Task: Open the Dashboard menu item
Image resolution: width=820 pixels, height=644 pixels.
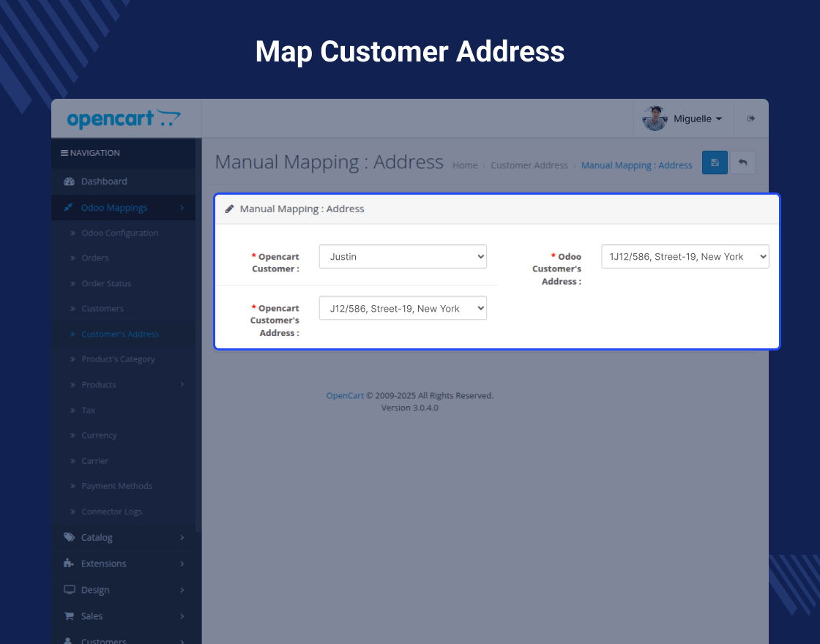Action: 124,181
